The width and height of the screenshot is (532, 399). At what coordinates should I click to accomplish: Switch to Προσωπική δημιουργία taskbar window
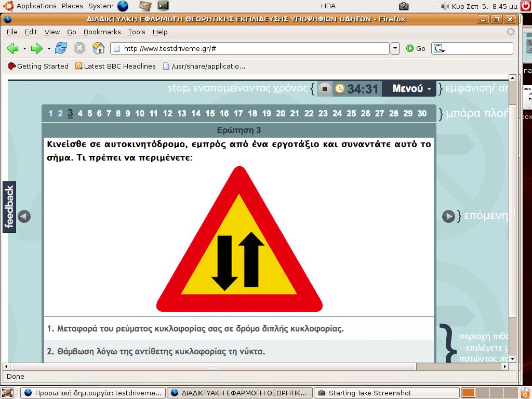93,393
